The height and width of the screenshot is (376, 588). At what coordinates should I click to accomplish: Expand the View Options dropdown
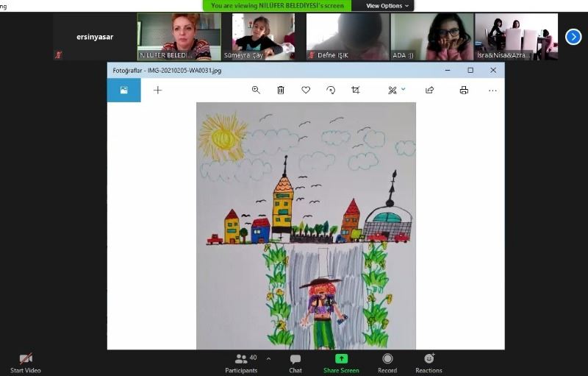[x=387, y=6]
